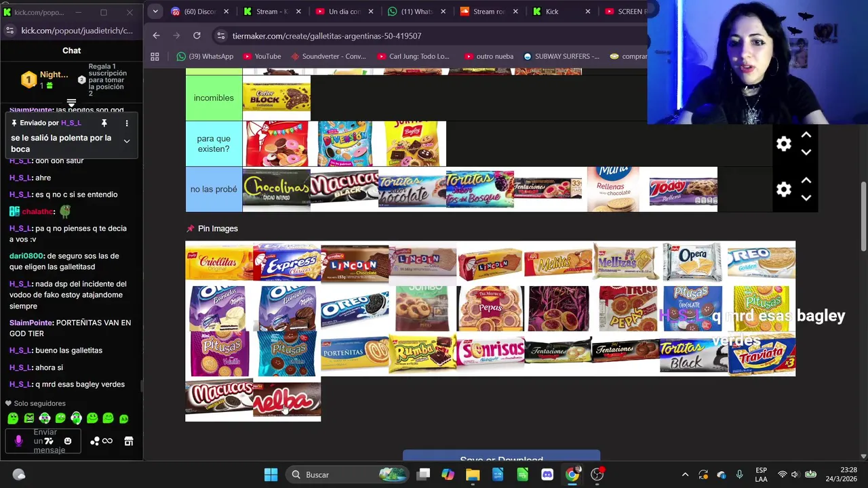Open settings gear for 'para que existen?' row

click(x=784, y=144)
